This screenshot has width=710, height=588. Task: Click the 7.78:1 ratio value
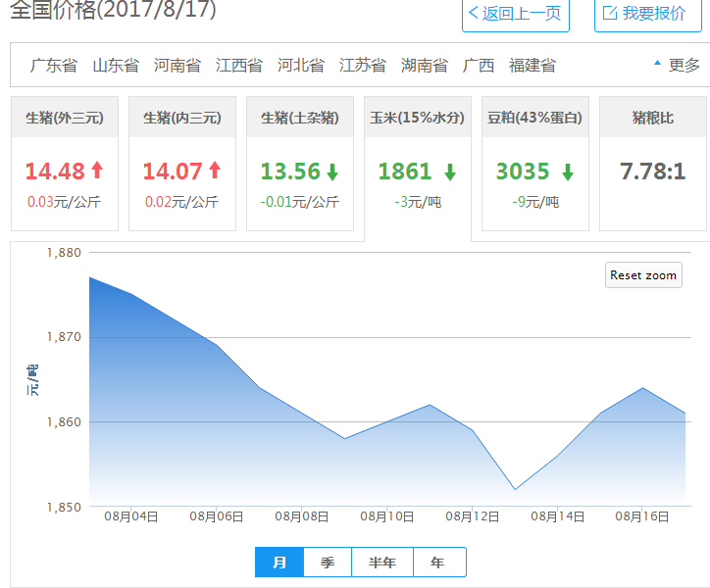pyautogui.click(x=652, y=171)
